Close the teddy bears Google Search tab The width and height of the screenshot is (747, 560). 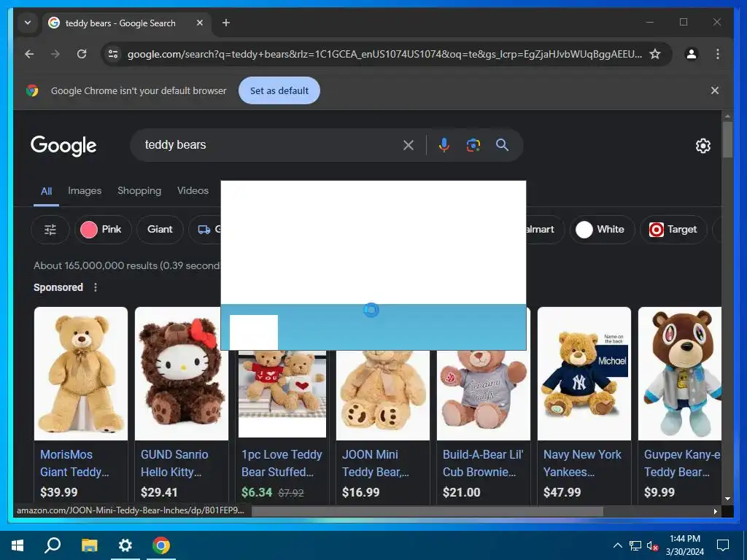click(x=200, y=23)
